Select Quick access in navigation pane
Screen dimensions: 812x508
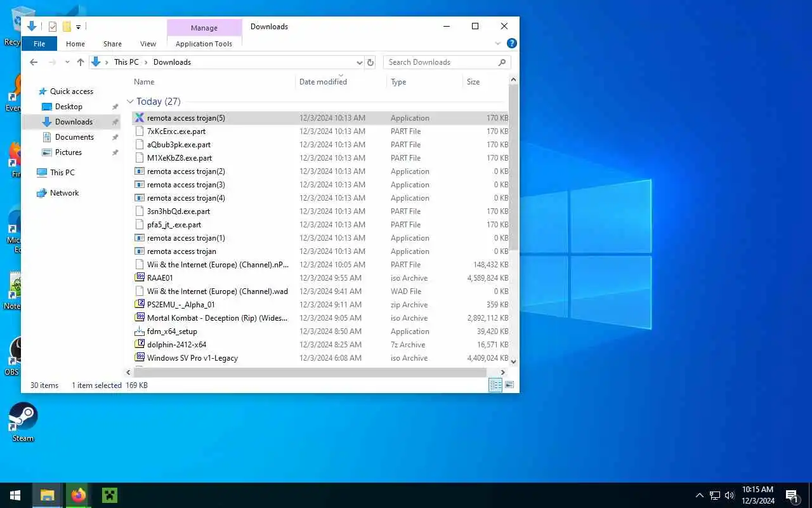click(71, 91)
